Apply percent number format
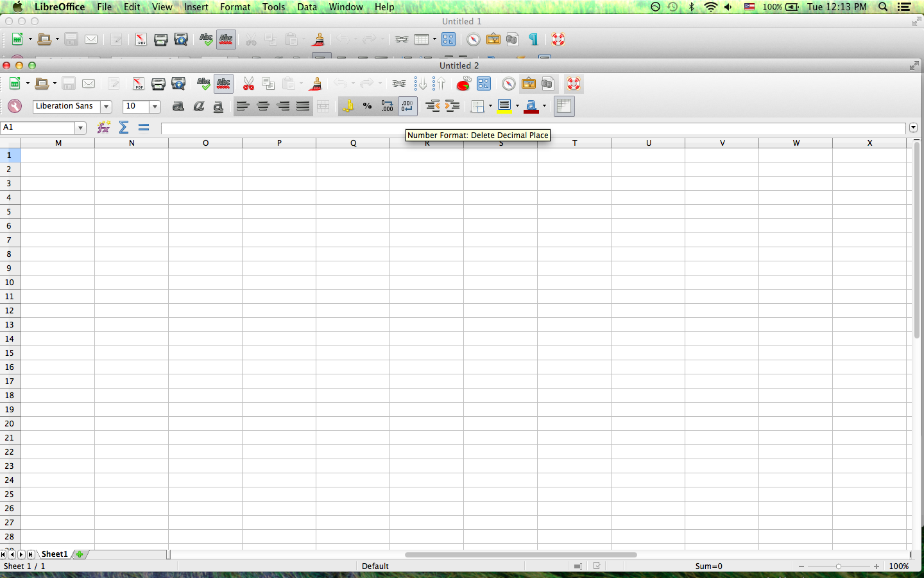Image resolution: width=924 pixels, height=578 pixels. (367, 107)
